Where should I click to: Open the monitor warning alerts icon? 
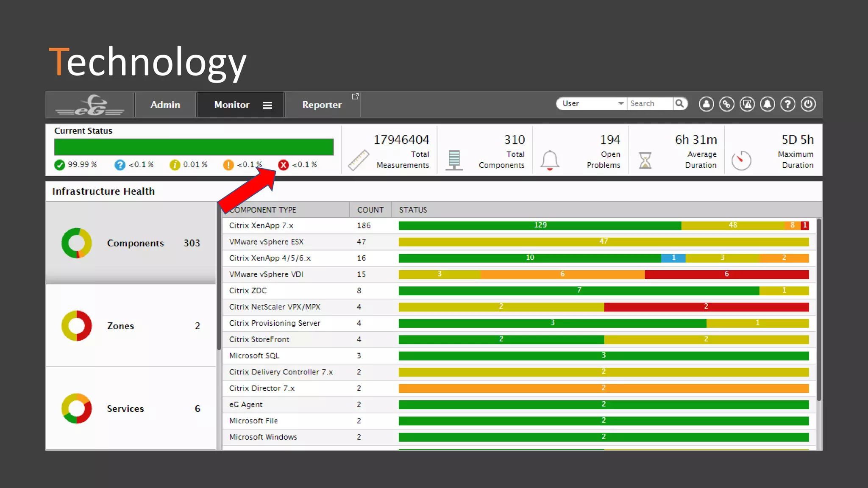click(x=747, y=104)
